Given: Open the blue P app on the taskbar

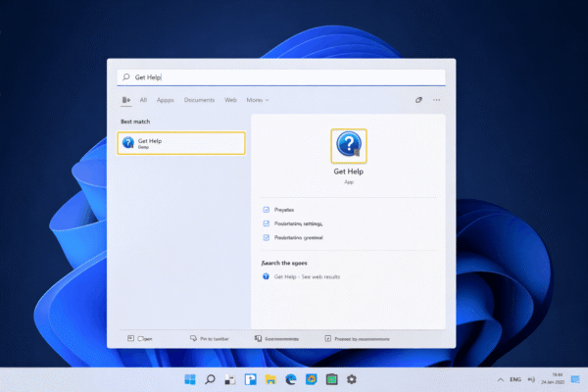Looking at the screenshot, I should 250,379.
